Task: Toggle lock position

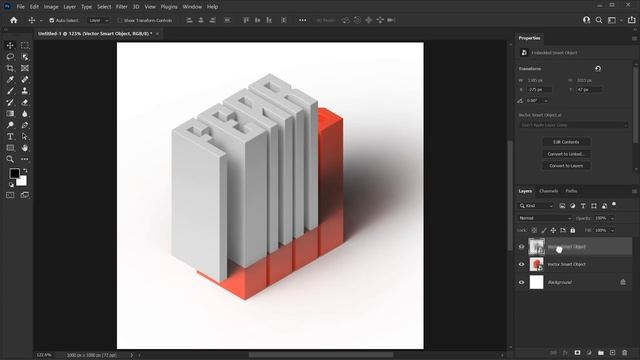Action: (x=553, y=231)
